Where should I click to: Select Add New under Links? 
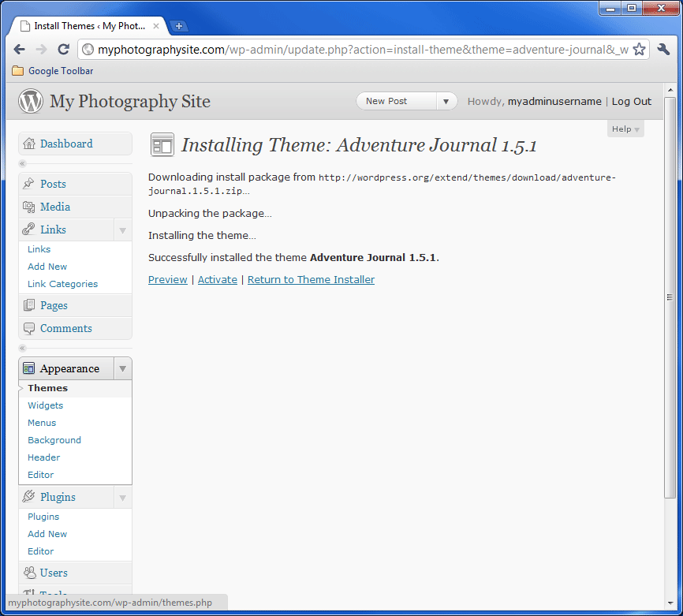click(x=47, y=266)
